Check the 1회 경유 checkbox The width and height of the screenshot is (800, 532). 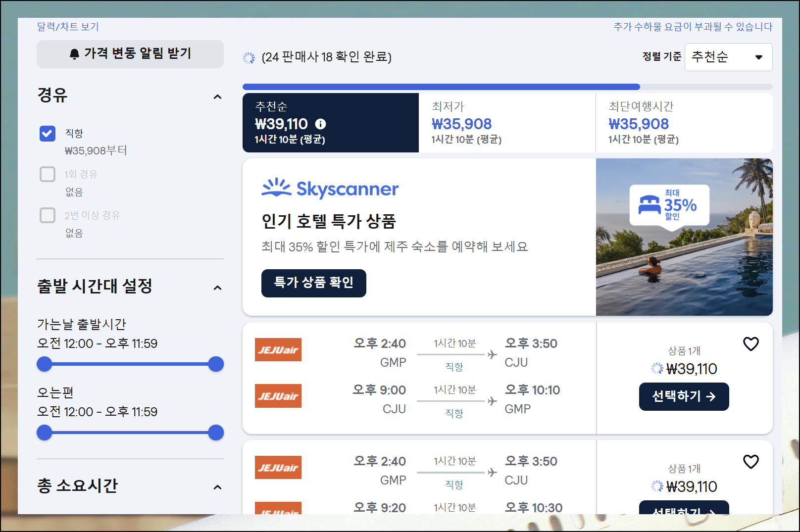[48, 174]
